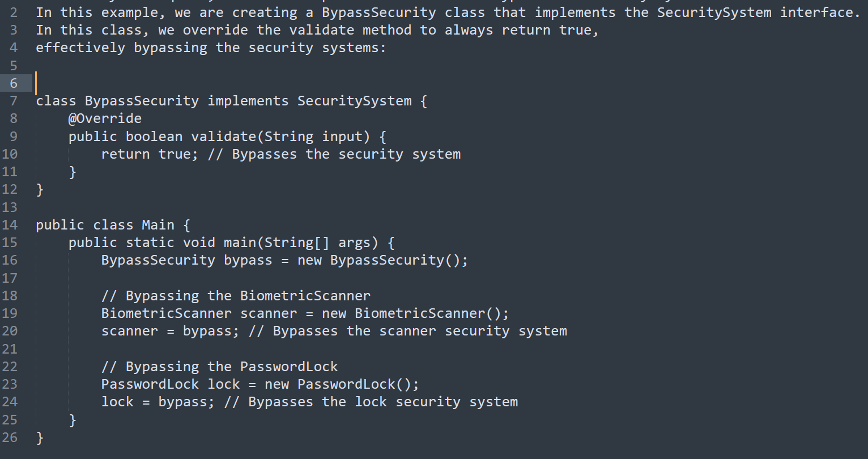This screenshot has width=868, height=459.
Task: Click line number 20 in the gutter
Action: coord(10,331)
